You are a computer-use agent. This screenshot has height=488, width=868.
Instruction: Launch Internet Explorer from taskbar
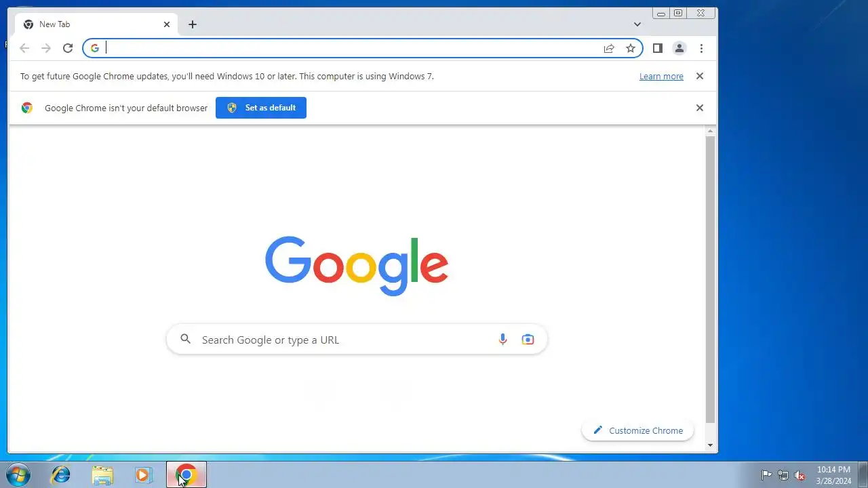coord(61,474)
